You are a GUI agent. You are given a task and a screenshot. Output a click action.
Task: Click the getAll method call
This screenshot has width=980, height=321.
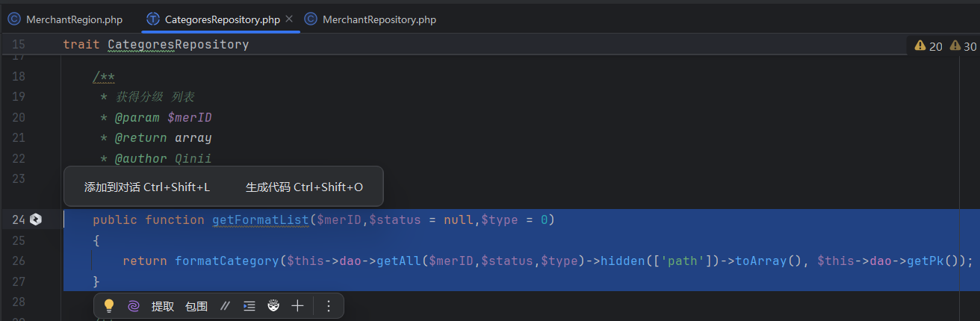click(399, 261)
